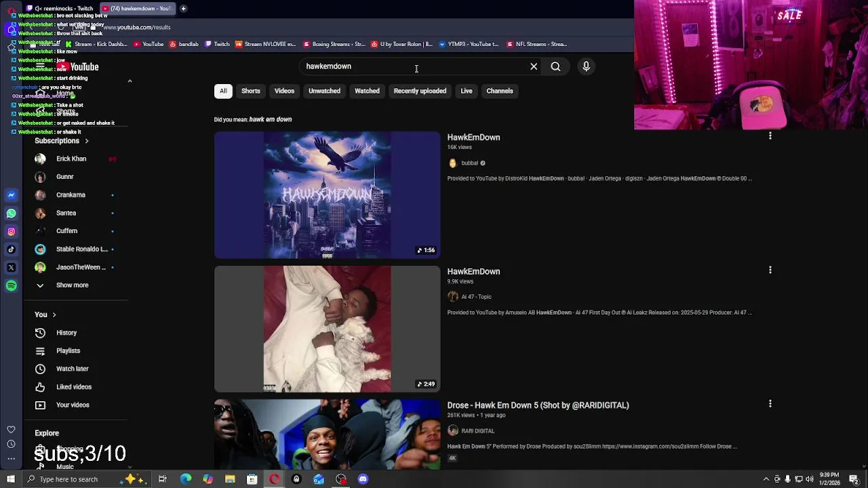Open Task View on the taskbar

pos(163,479)
